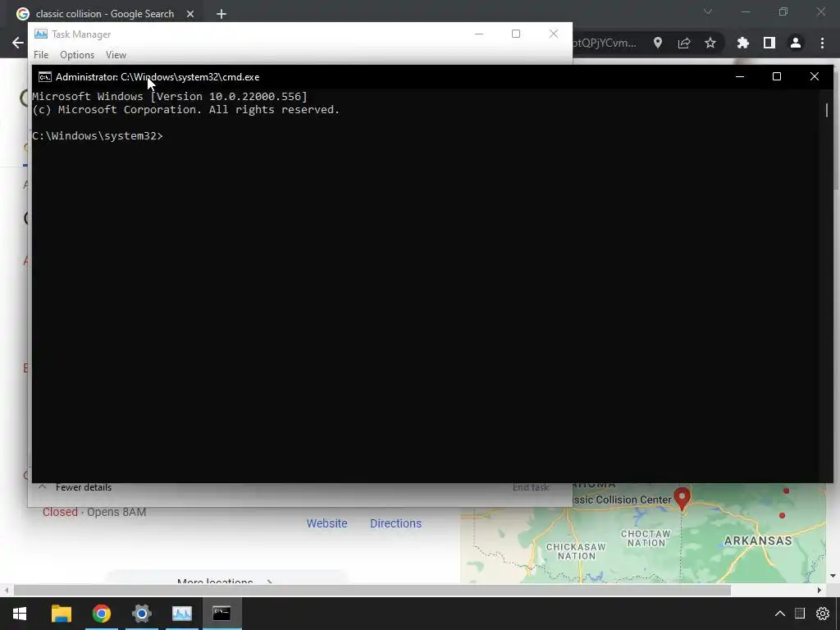Image resolution: width=840 pixels, height=630 pixels.
Task: Open the Chrome tab search chevron
Action: pos(708,11)
